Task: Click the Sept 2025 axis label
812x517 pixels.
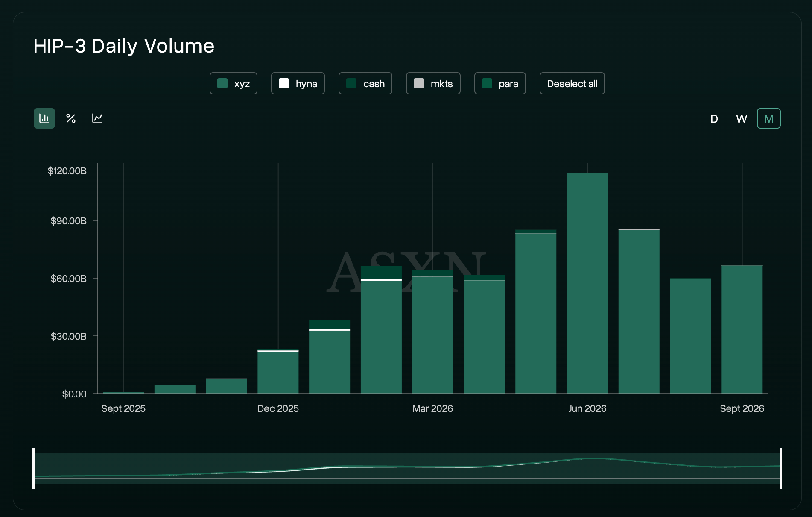Action: [x=123, y=408]
